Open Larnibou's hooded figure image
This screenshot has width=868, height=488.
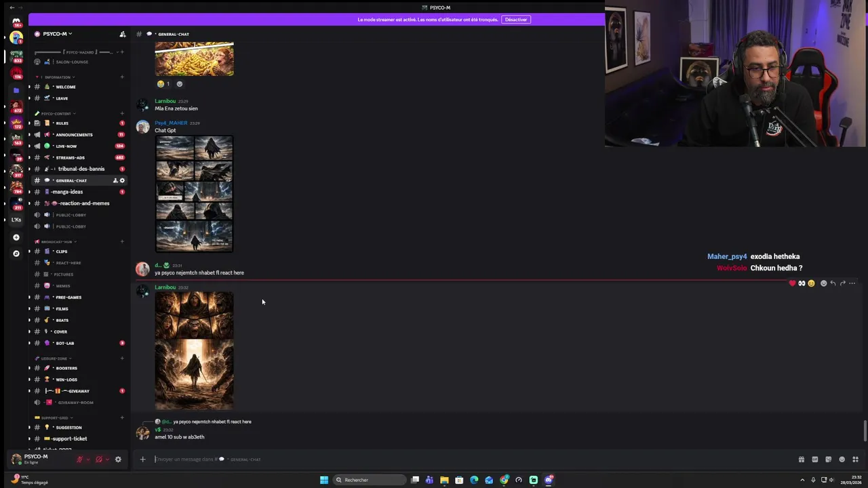(194, 351)
